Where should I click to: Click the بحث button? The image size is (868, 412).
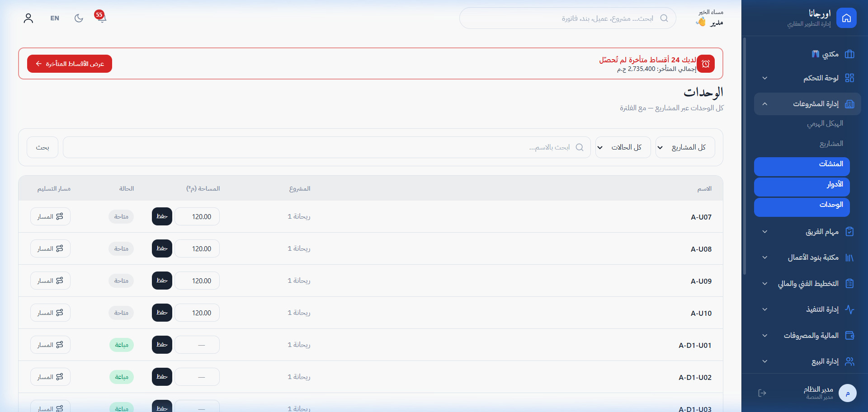42,147
